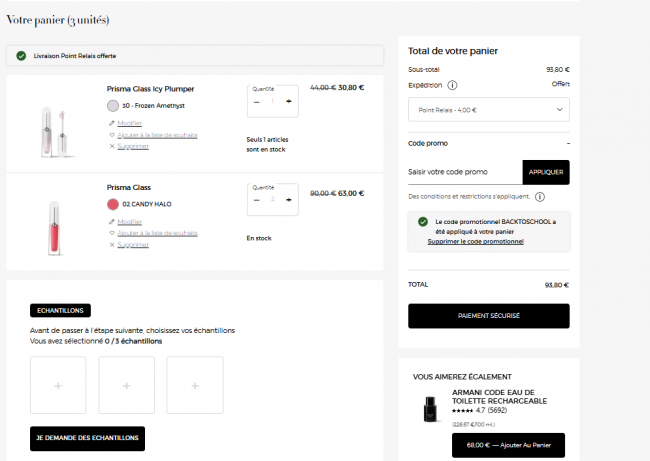Collapse the Code promo section
Viewport: 650px width, 461px height.
(x=568, y=143)
